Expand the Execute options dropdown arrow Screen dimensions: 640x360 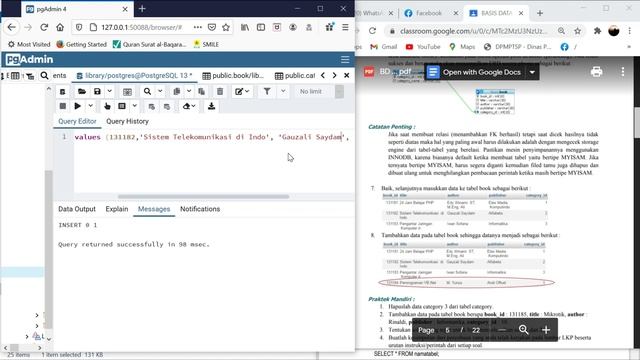point(91,106)
